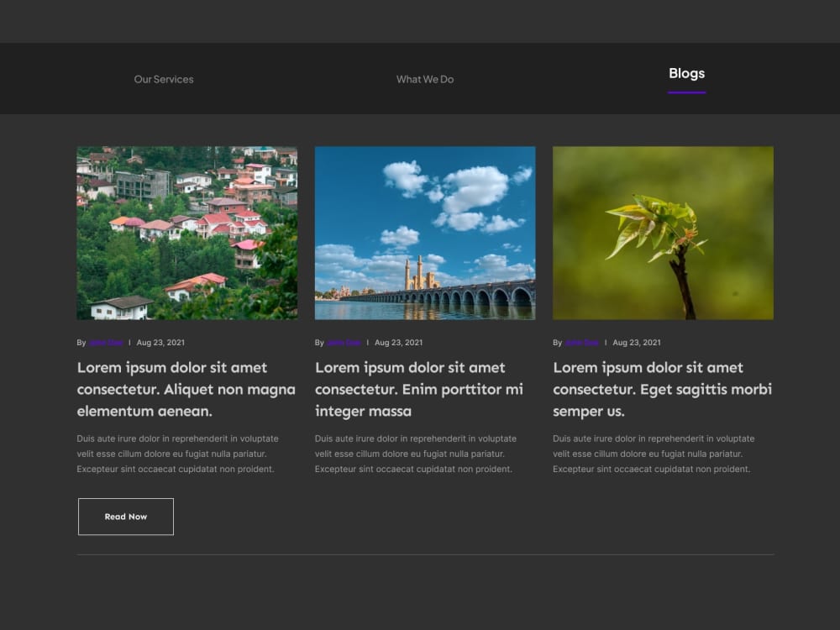Click the Aug 23, 2021 date on third post

click(637, 342)
